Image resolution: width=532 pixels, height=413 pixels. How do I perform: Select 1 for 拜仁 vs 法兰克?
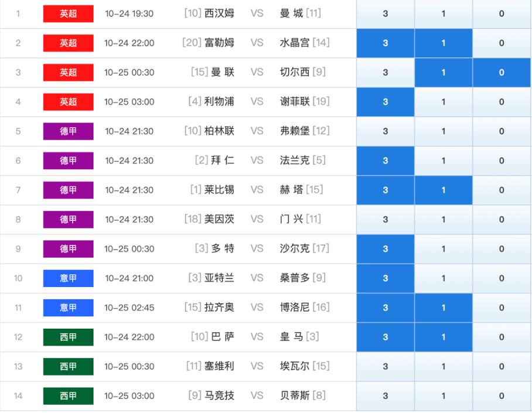tap(444, 161)
